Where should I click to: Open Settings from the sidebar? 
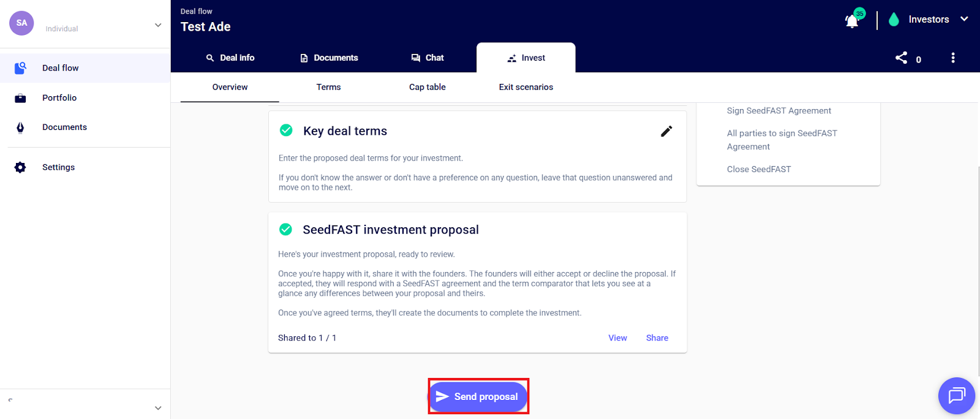click(58, 167)
